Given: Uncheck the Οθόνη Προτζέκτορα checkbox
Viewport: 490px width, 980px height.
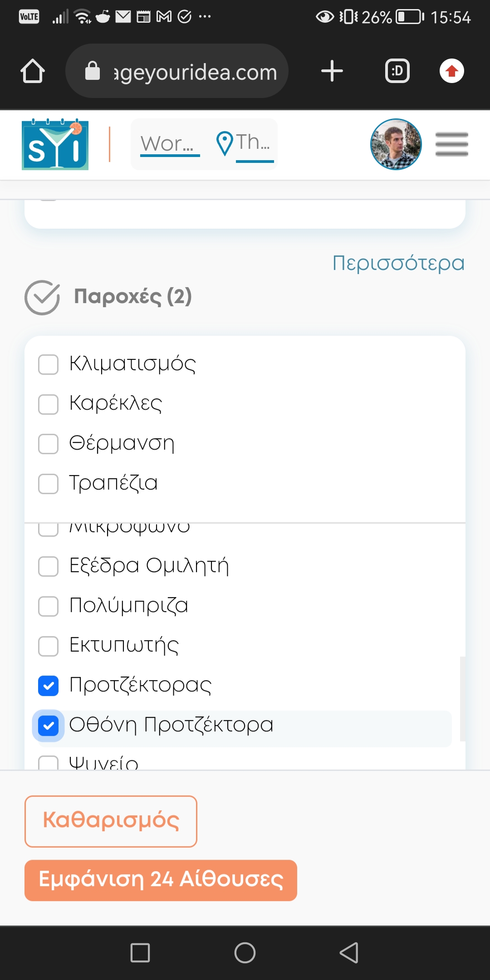Looking at the screenshot, I should coord(49,725).
